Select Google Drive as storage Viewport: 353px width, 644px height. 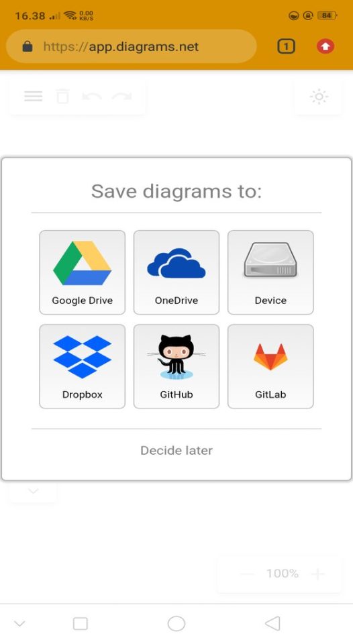[x=82, y=272]
